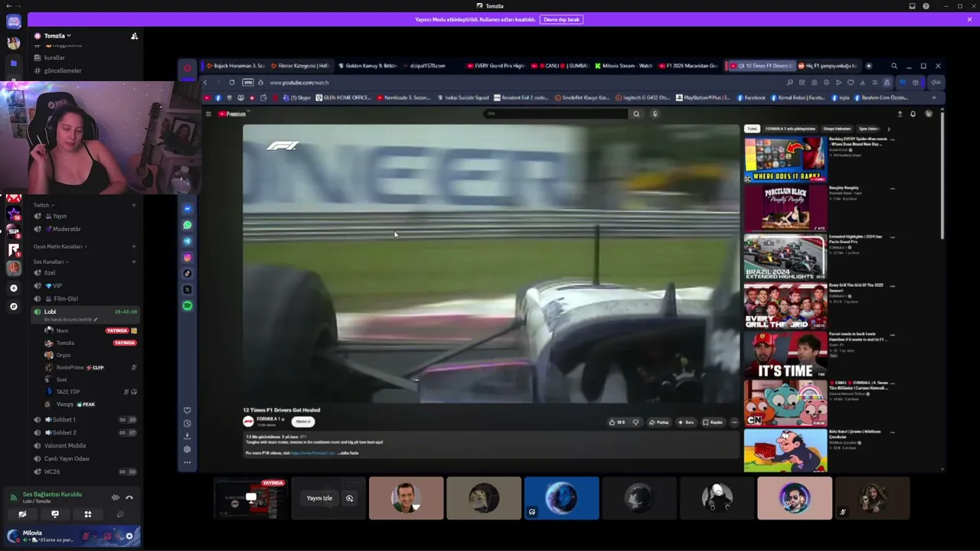Viewport: 980px width, 551px height.
Task: Open more options in browser sidebar
Action: pos(188,462)
